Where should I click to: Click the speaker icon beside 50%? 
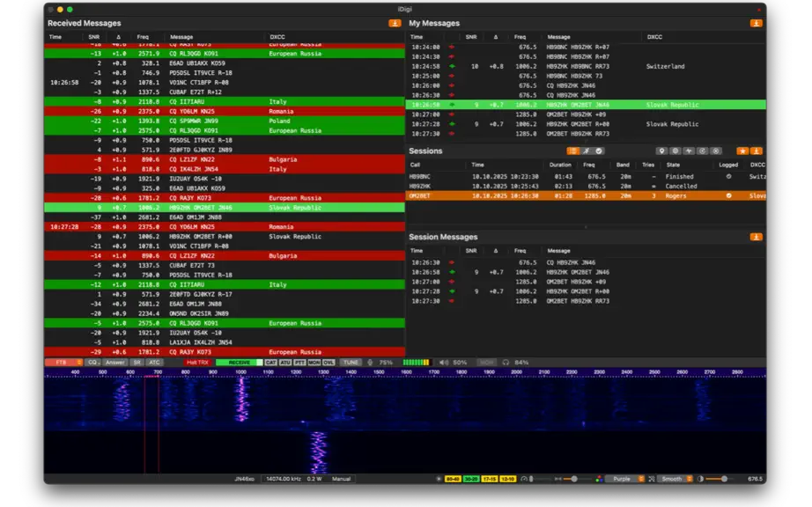coord(444,363)
